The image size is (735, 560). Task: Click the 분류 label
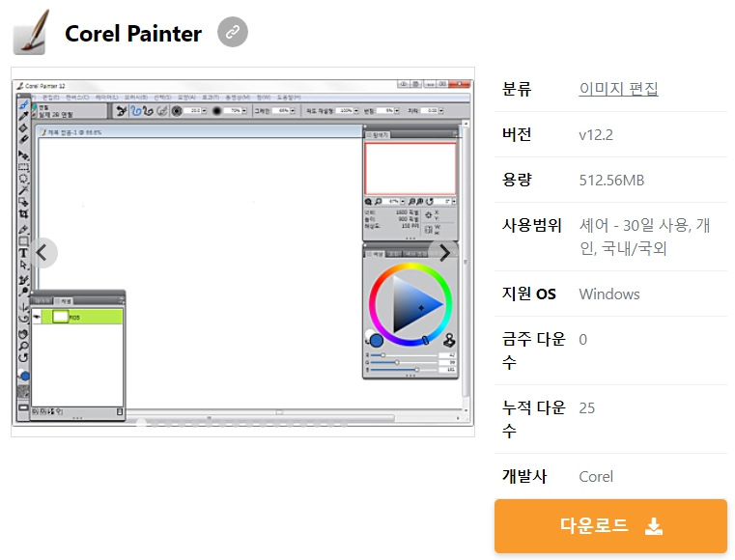[517, 89]
